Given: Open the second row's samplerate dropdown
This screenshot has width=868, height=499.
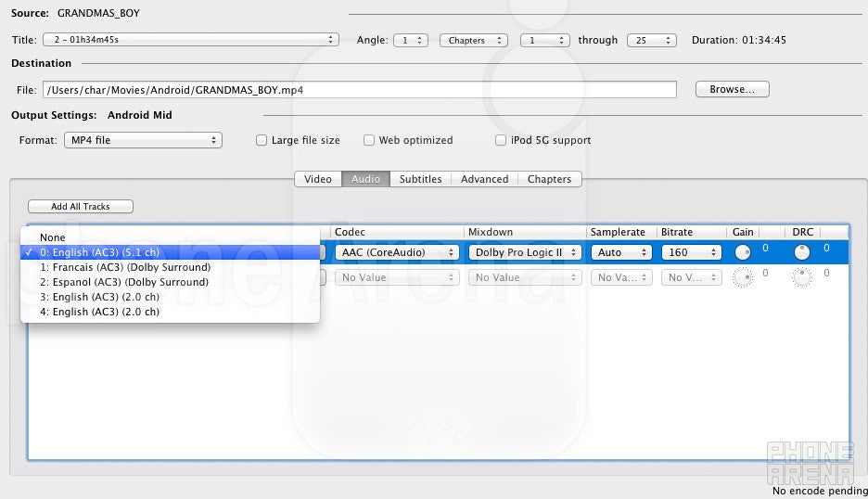Looking at the screenshot, I should 621,277.
